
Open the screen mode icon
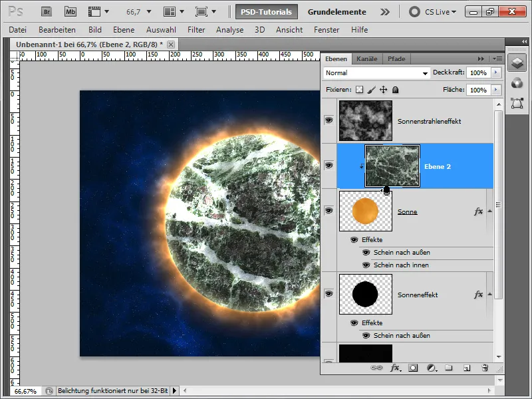(201, 12)
